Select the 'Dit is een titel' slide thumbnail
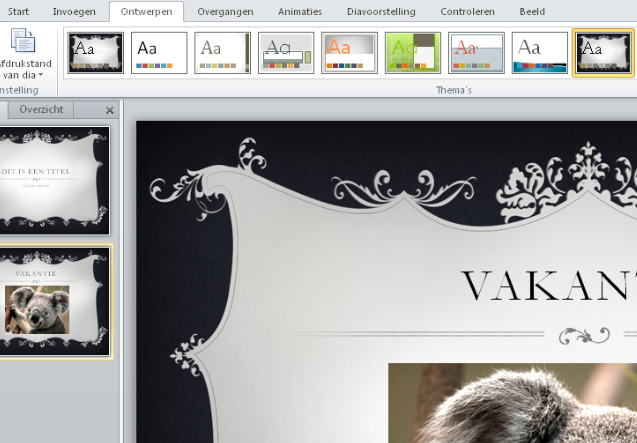The height and width of the screenshot is (443, 637). (x=55, y=181)
